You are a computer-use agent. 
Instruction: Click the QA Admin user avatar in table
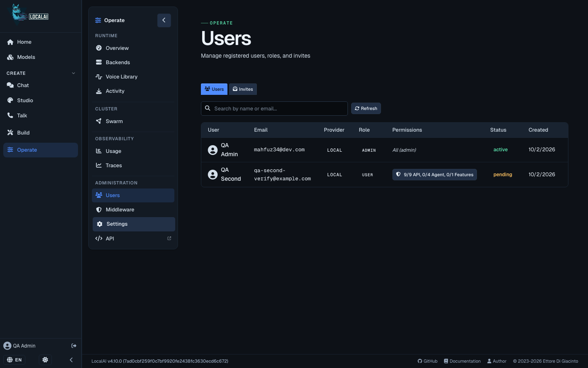tap(213, 150)
